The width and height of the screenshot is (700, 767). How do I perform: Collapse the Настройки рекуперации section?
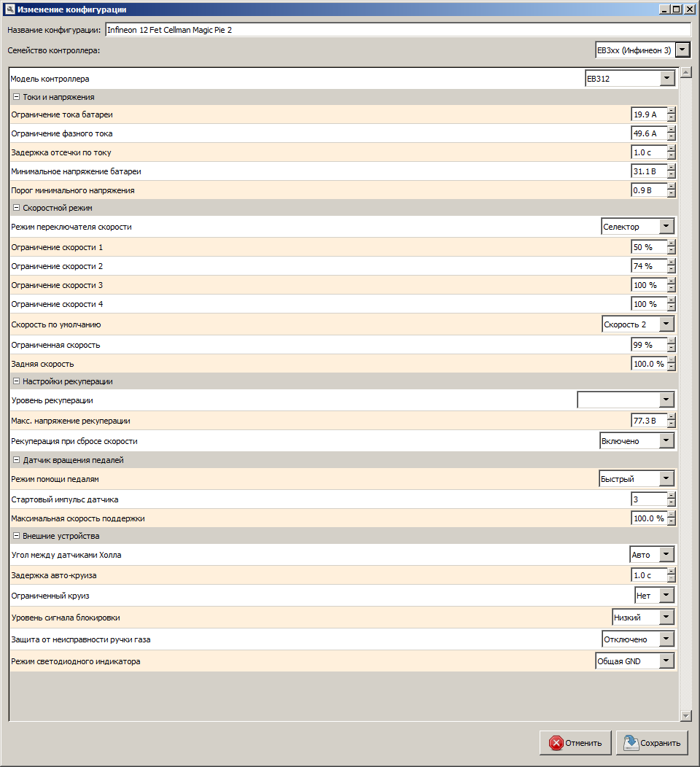click(16, 381)
